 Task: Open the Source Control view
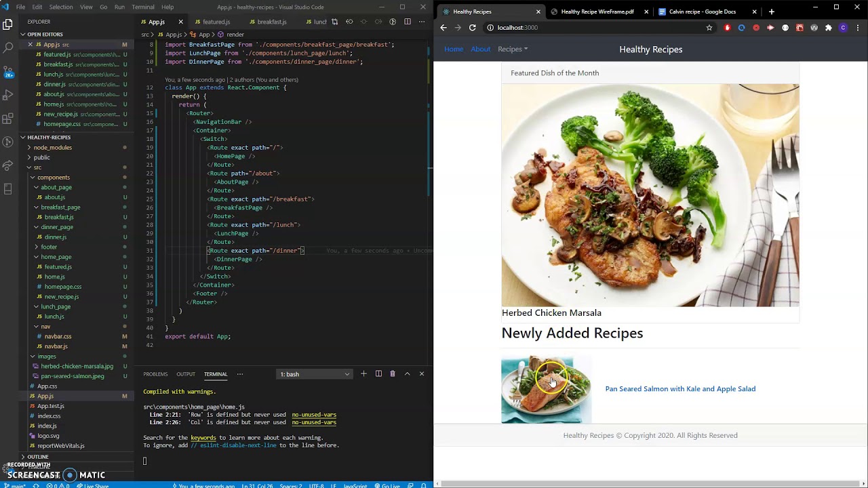pyautogui.click(x=8, y=71)
